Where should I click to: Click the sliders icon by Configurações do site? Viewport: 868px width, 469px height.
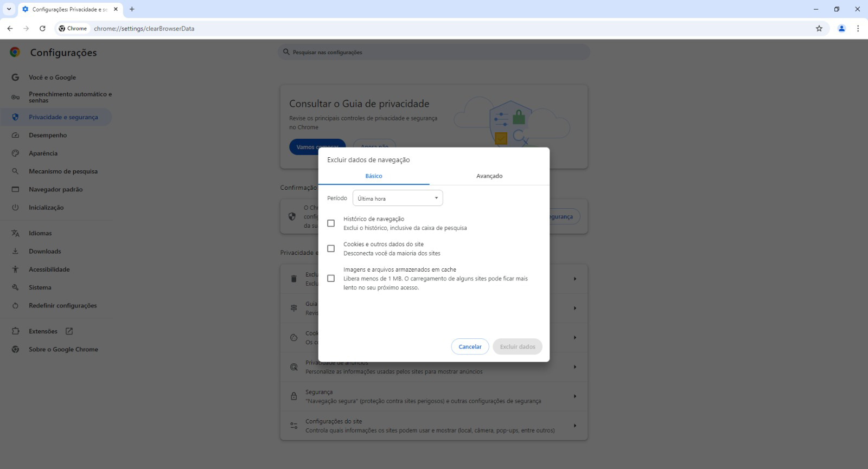coord(293,426)
